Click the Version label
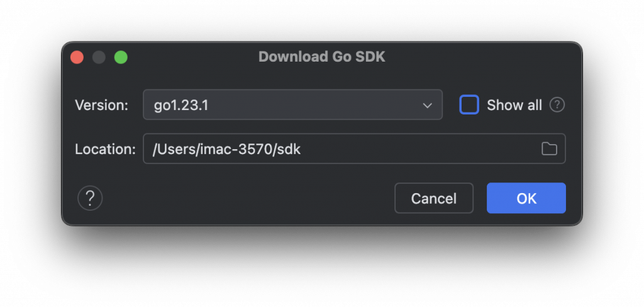Image resolution: width=644 pixels, height=307 pixels. click(x=101, y=105)
